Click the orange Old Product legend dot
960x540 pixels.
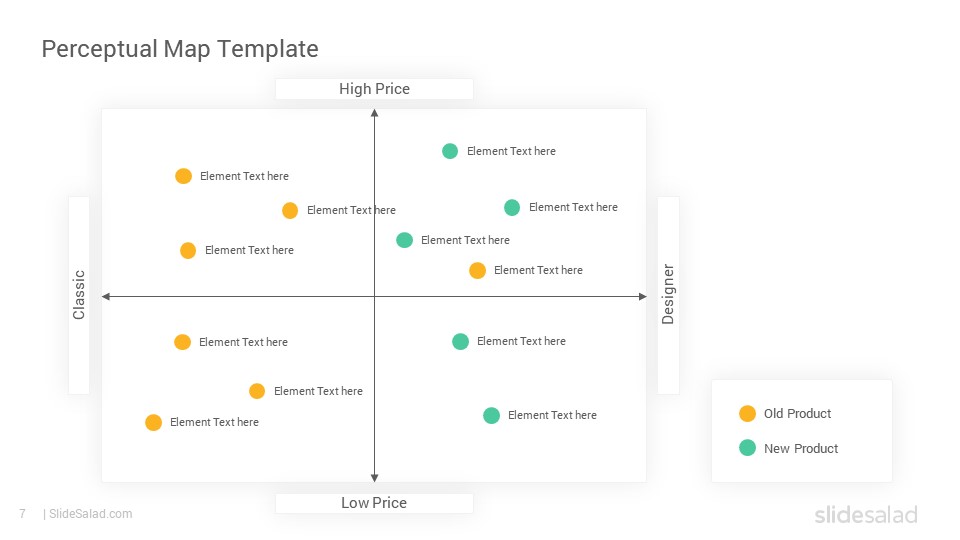point(747,414)
